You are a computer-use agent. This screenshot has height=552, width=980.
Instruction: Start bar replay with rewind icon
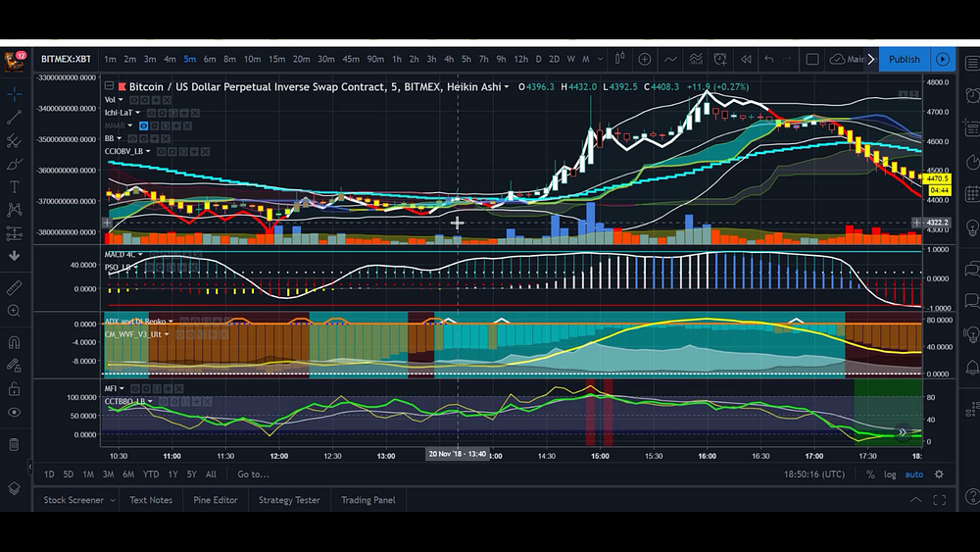(x=746, y=59)
